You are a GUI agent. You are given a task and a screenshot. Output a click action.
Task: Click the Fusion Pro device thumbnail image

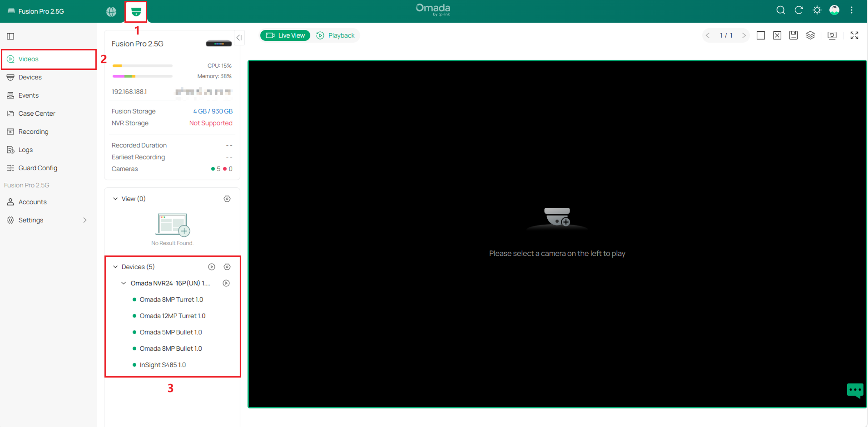[219, 44]
